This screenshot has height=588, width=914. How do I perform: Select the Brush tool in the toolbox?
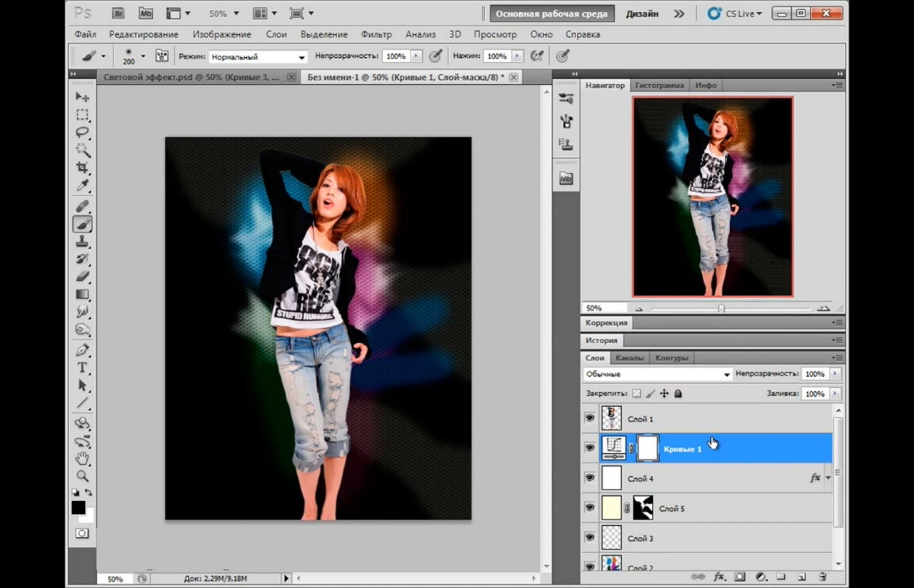(83, 224)
